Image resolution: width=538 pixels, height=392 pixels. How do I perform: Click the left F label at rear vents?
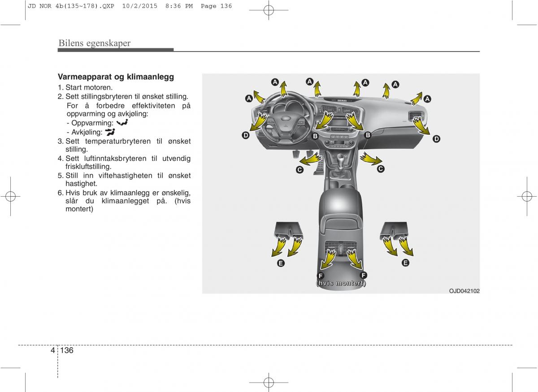click(x=321, y=275)
